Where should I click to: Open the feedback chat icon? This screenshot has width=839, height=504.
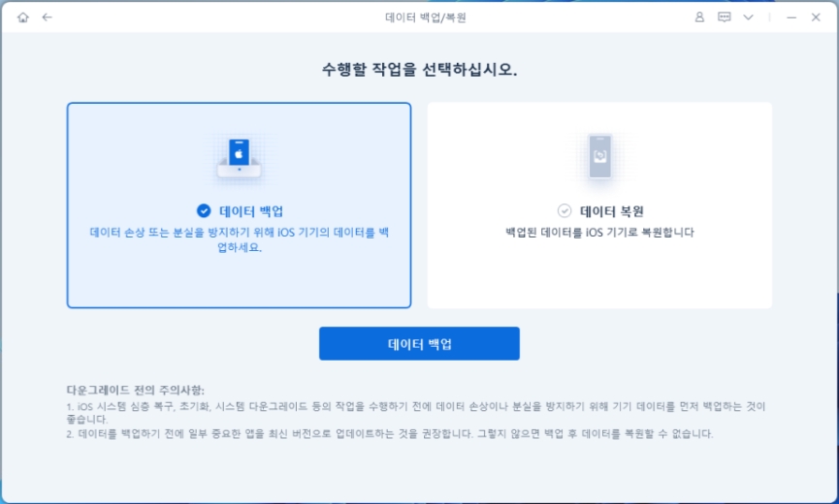click(724, 17)
